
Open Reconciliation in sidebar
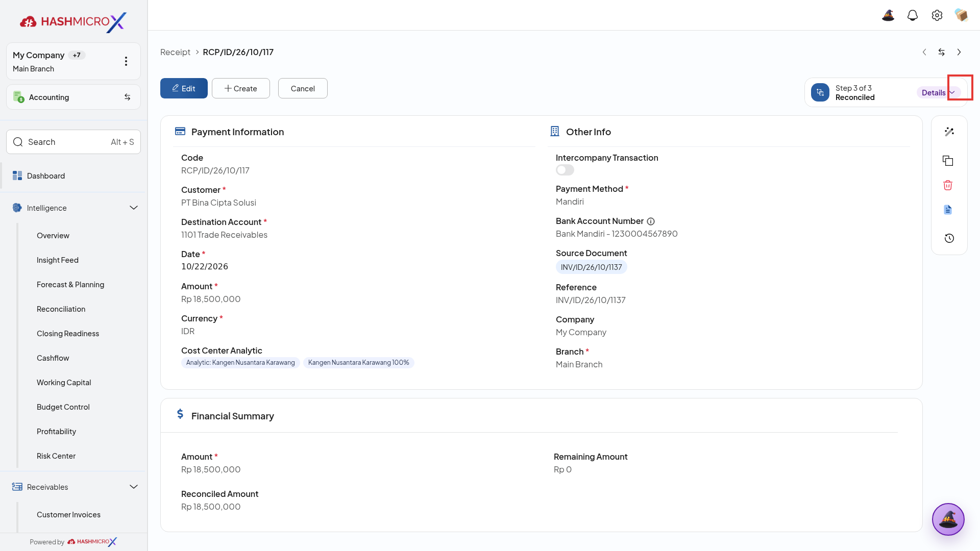click(61, 309)
